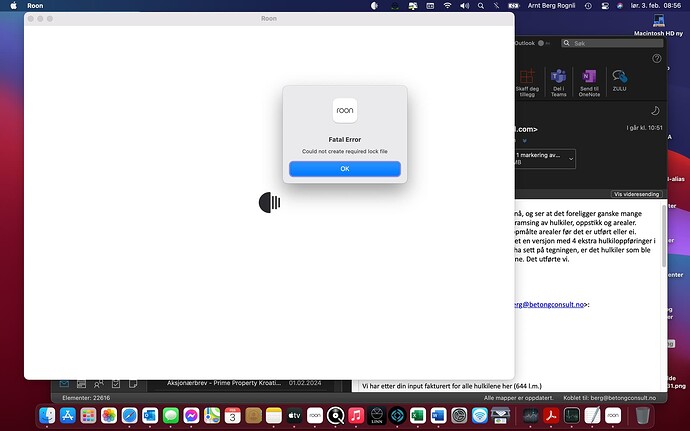Click OK in the Fatal Error dialog

[x=345, y=169]
